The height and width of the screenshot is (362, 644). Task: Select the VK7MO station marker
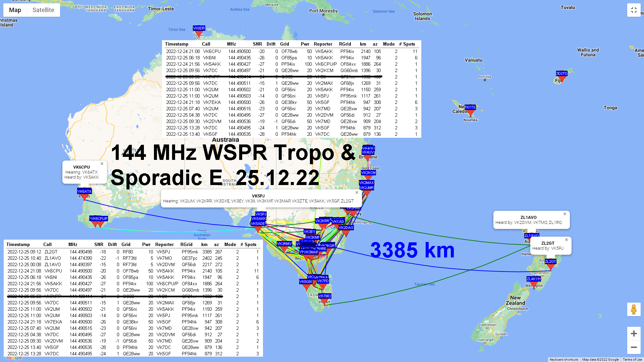pos(325,296)
